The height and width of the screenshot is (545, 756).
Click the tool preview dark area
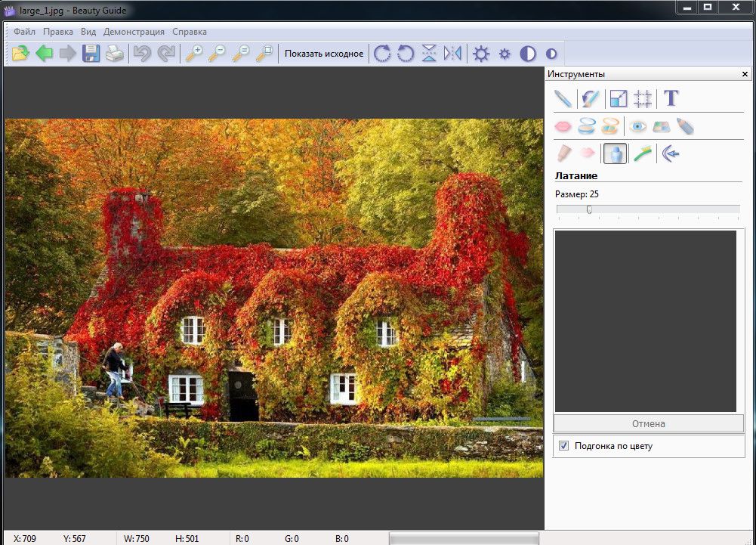pos(646,321)
